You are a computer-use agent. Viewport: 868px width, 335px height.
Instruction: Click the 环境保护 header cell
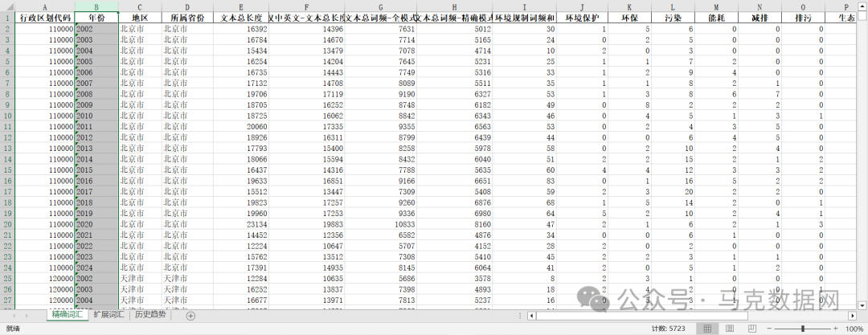pyautogui.click(x=582, y=18)
